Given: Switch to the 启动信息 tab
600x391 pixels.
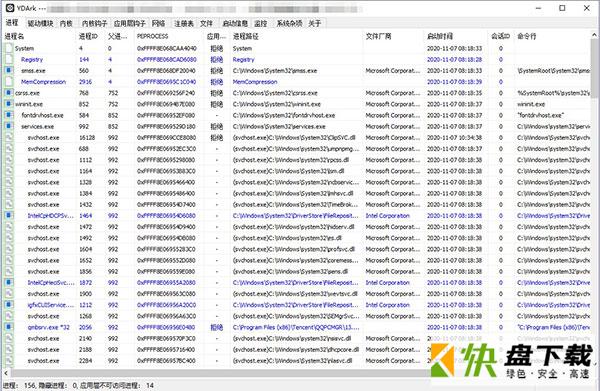Looking at the screenshot, I should (x=235, y=23).
